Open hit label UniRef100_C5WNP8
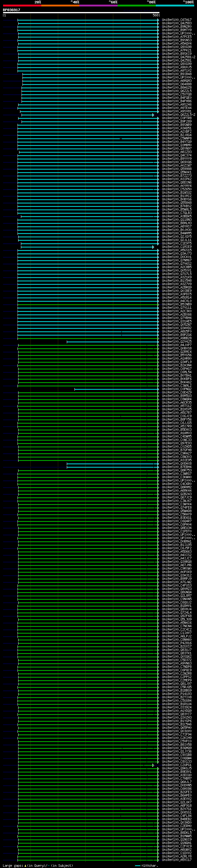 pyautogui.click(x=177, y=139)
